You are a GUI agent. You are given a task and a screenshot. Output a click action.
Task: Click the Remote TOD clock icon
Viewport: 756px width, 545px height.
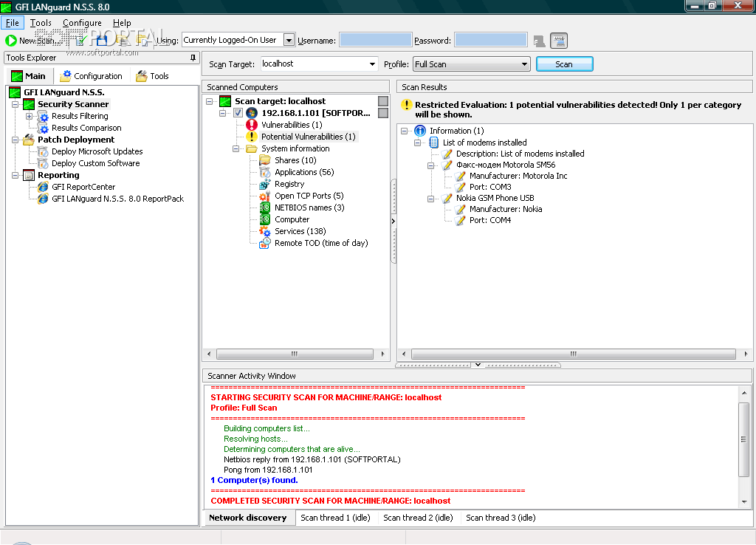coord(265,243)
